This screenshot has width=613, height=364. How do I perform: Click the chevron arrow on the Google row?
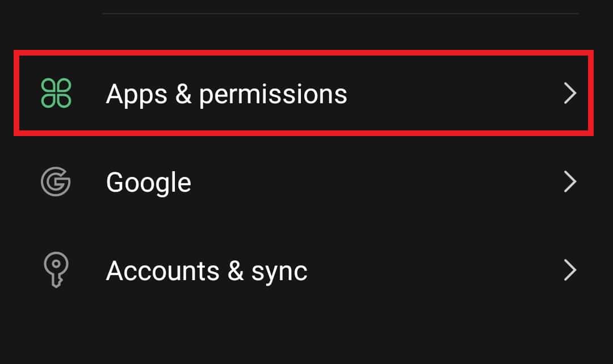(x=570, y=182)
